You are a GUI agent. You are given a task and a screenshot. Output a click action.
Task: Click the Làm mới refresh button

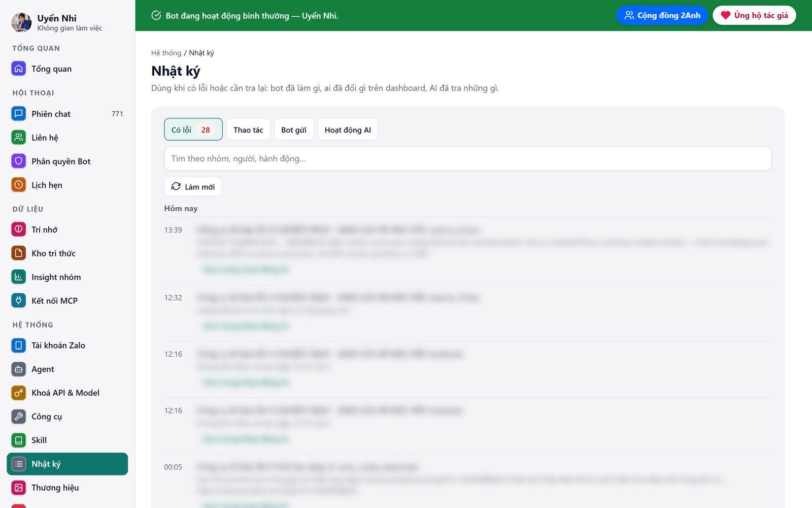[x=193, y=186]
